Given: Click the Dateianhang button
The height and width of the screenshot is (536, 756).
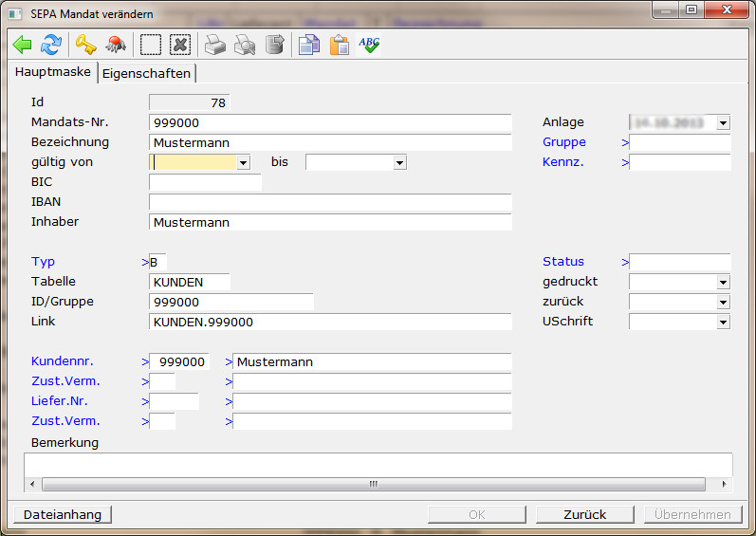Looking at the screenshot, I should point(63,514).
